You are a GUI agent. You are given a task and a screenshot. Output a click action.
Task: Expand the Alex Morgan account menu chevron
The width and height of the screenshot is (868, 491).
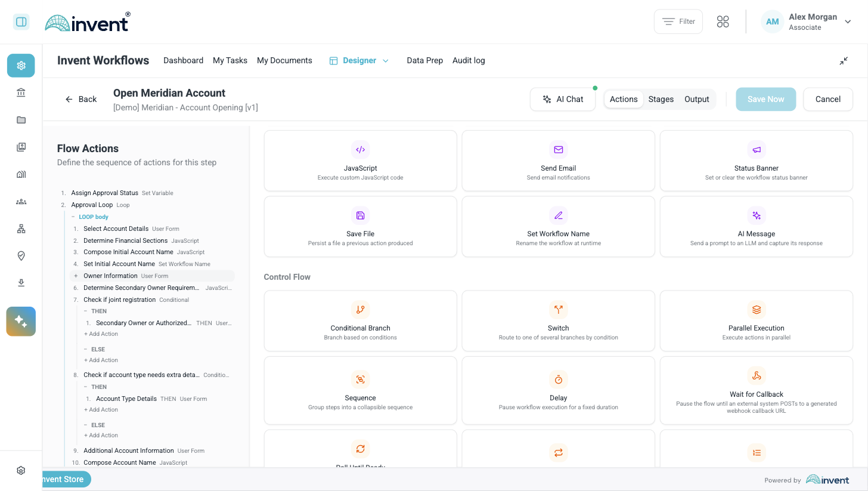(848, 21)
